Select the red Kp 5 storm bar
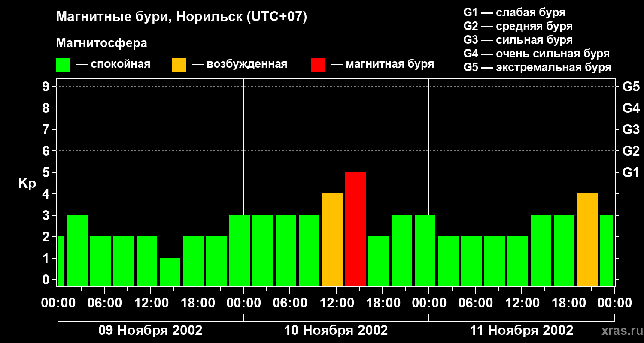 pyautogui.click(x=355, y=229)
